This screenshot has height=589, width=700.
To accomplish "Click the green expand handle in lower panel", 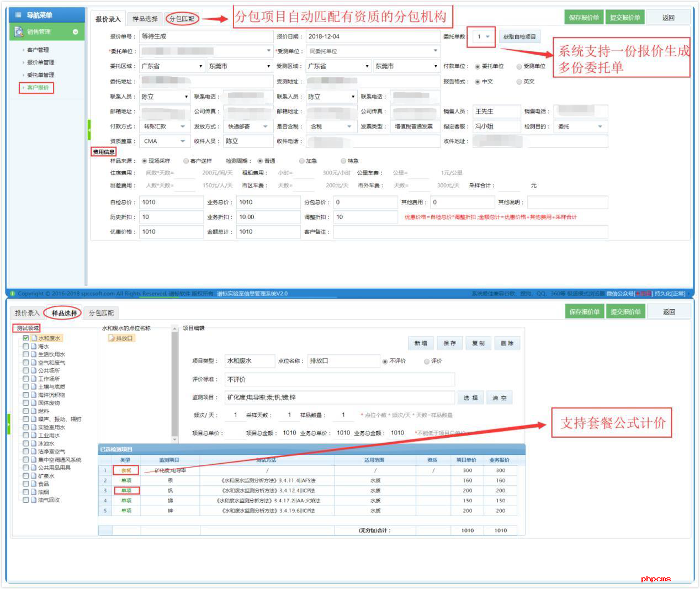I will point(8,424).
